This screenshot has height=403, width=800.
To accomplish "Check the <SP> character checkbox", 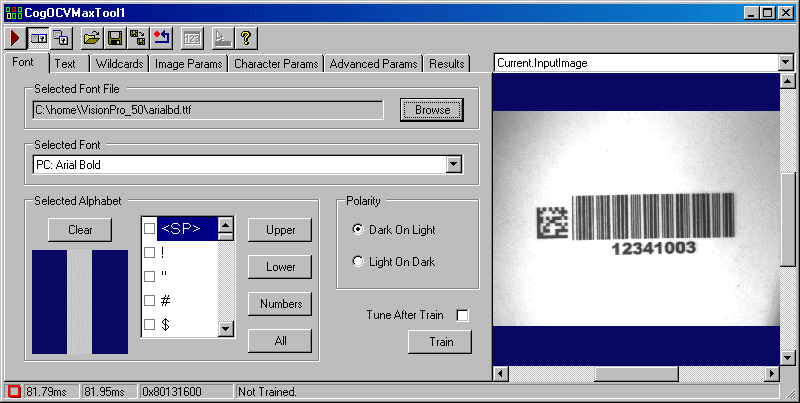I will point(149,229).
